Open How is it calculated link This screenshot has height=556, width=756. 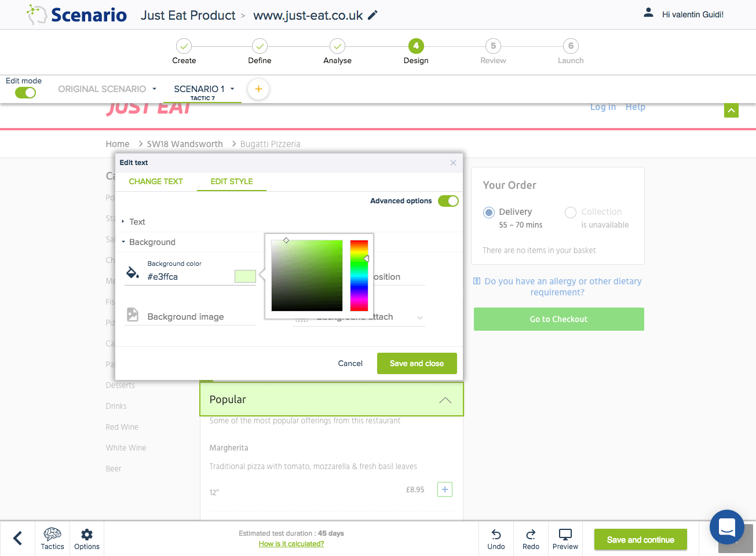coord(291,544)
